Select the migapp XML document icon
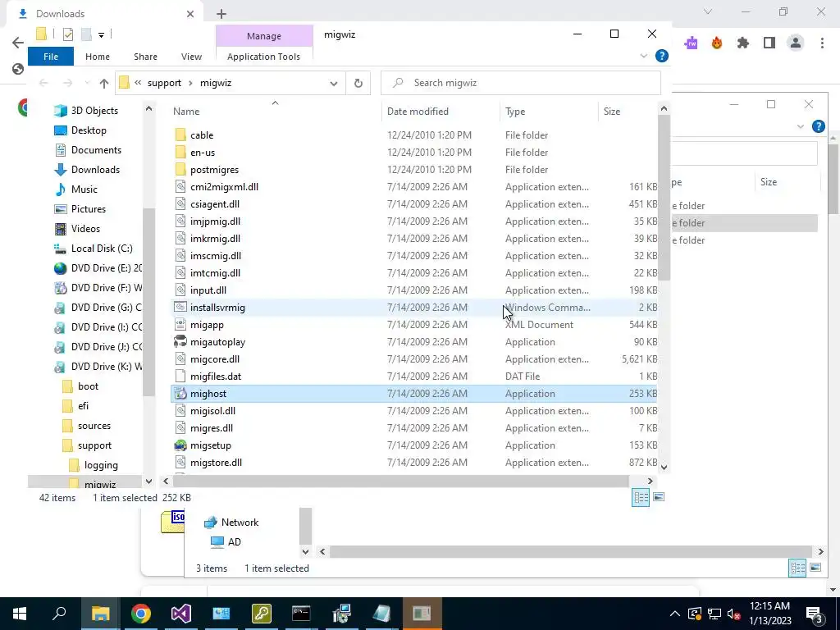 click(x=180, y=325)
